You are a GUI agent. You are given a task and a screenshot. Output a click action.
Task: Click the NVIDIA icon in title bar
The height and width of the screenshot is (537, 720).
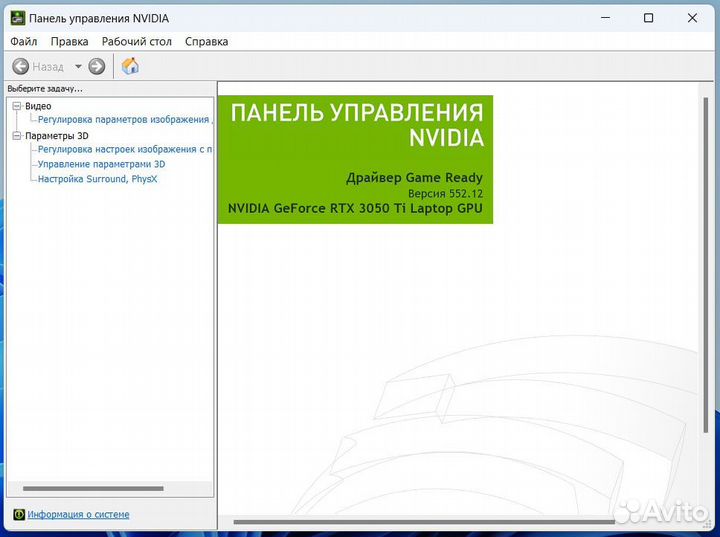click(x=17, y=18)
